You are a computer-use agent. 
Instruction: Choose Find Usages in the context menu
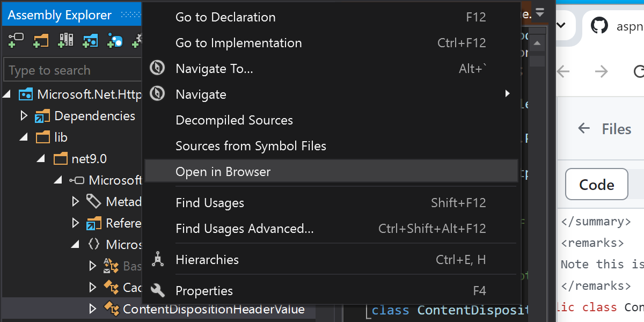(x=210, y=203)
